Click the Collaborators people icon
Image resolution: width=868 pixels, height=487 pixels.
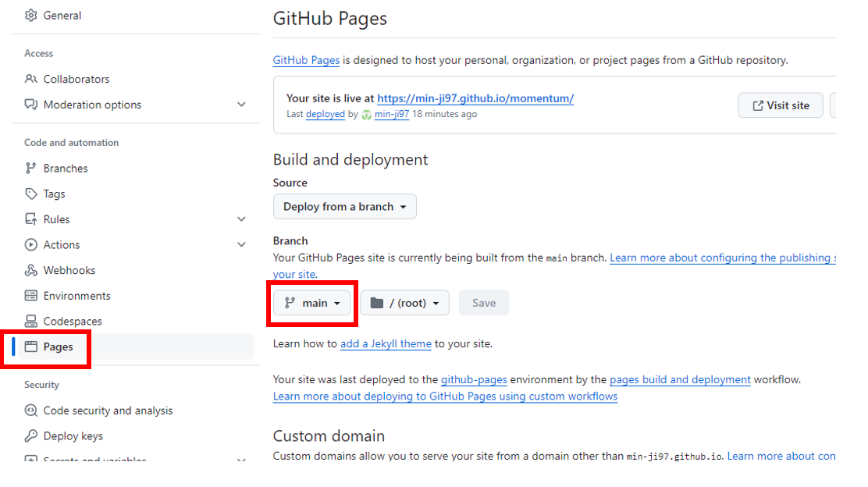coord(31,79)
